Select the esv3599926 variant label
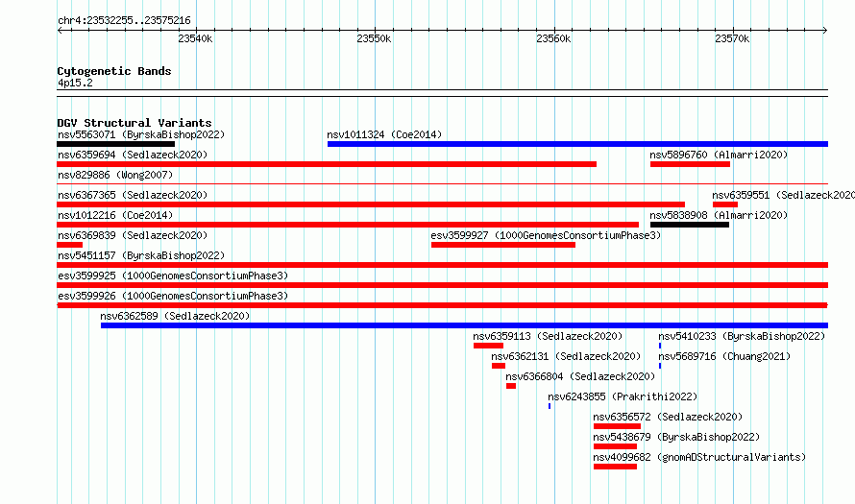Image resolution: width=855 pixels, height=504 pixels. point(173,296)
